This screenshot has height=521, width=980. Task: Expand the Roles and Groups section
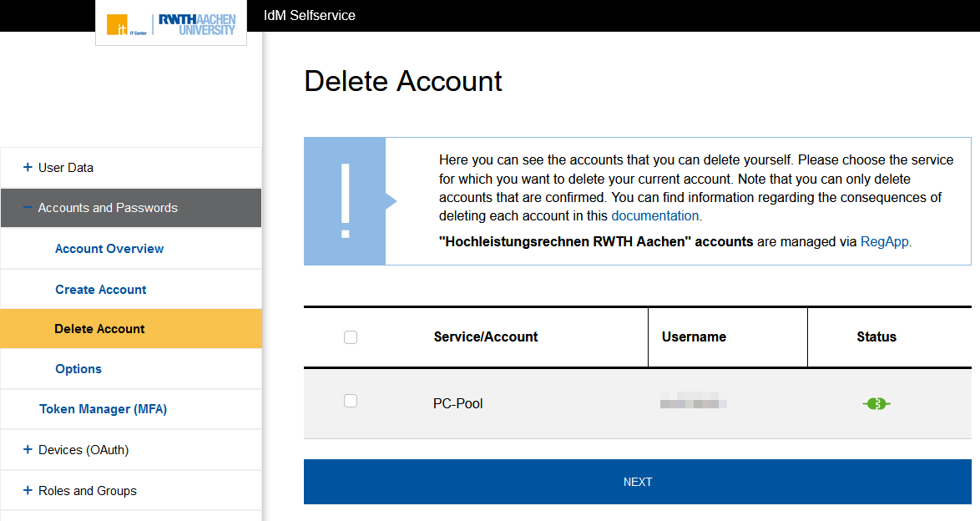pos(87,491)
